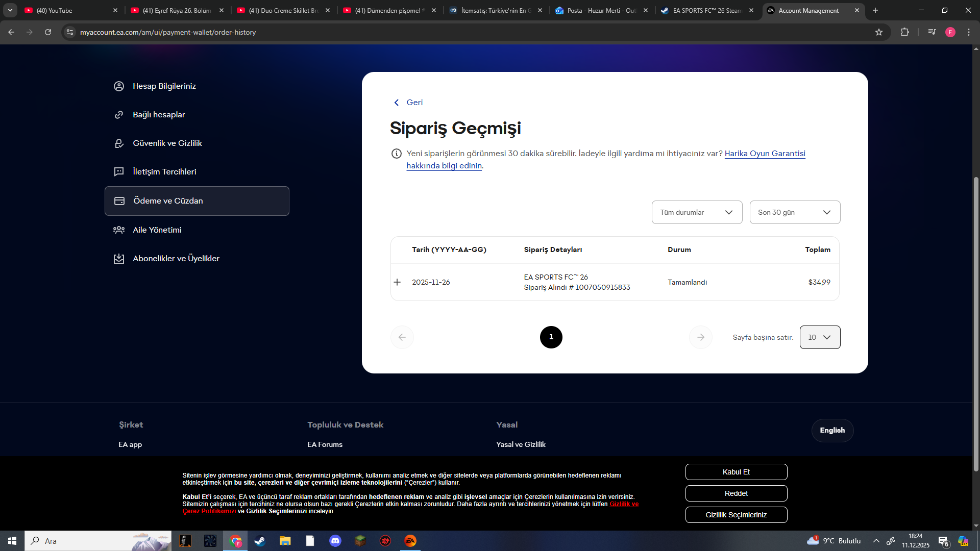
Task: Click the Tamamlandı status cell
Action: [x=687, y=282]
